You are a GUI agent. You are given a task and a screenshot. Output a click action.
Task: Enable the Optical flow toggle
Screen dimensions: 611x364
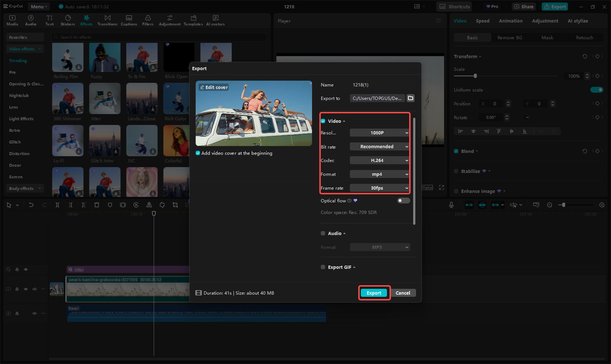click(403, 200)
